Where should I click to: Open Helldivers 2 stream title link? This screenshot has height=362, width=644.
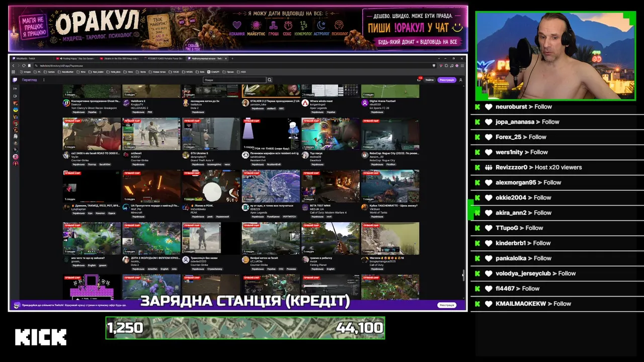pyautogui.click(x=138, y=101)
